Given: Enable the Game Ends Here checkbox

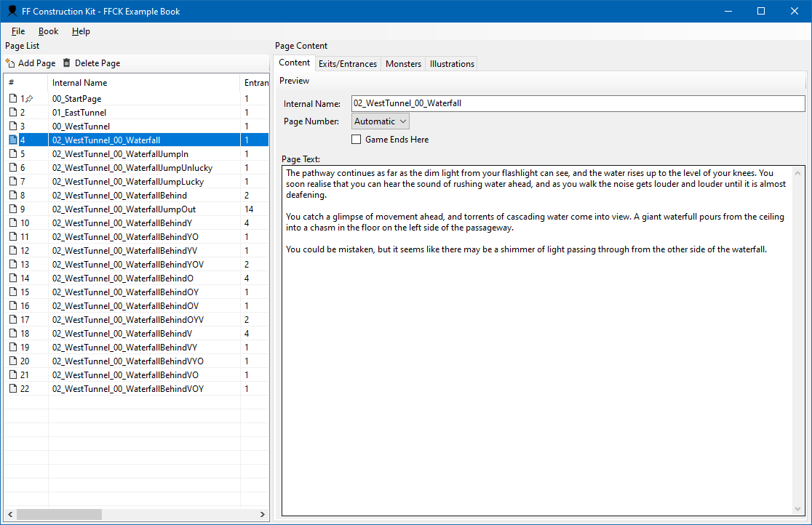Looking at the screenshot, I should [357, 140].
